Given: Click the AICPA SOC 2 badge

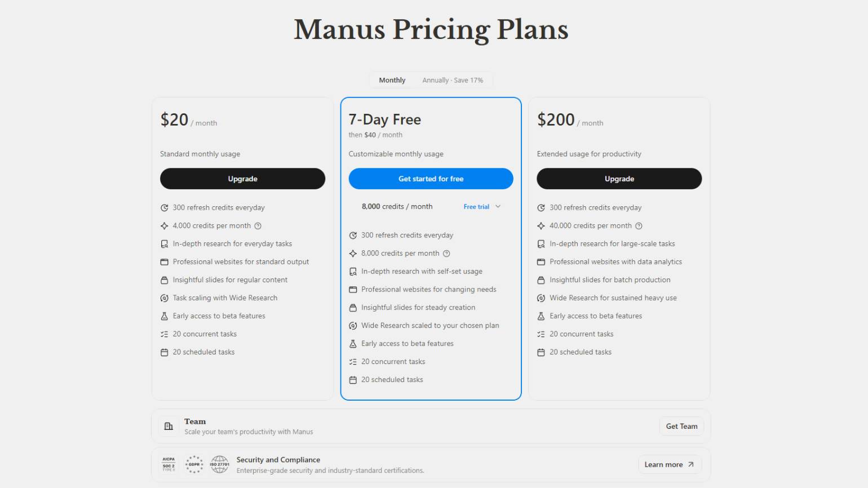Looking at the screenshot, I should pyautogui.click(x=169, y=464).
